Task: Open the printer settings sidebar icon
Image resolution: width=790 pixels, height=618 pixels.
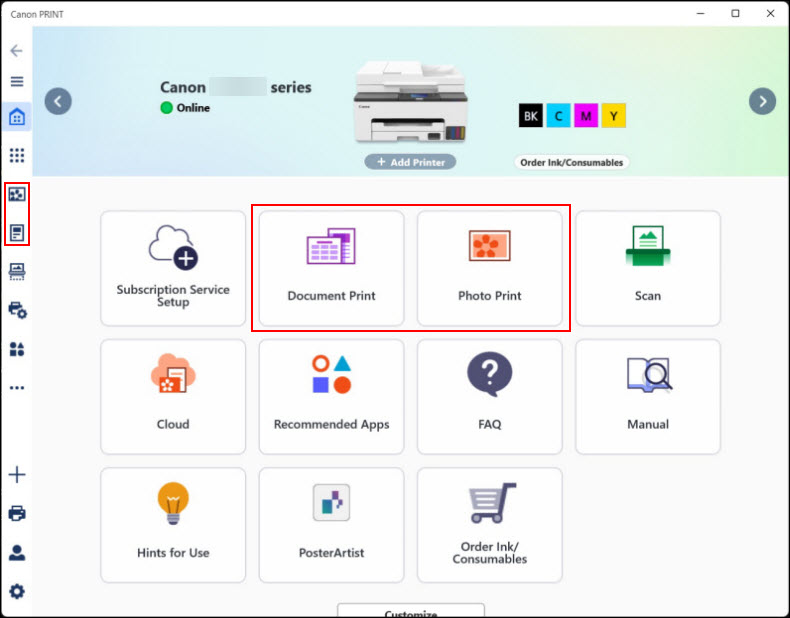Action: click(x=16, y=310)
